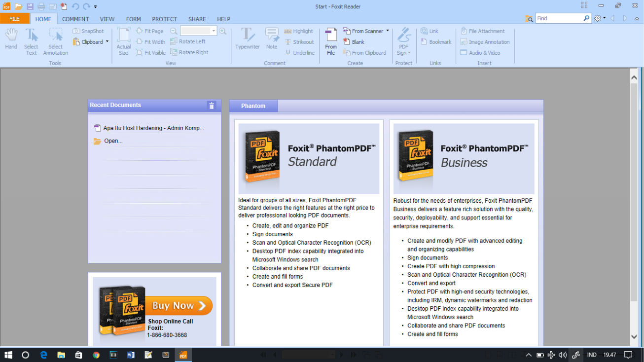The height and width of the screenshot is (362, 644).
Task: Rotate the view right
Action: pyautogui.click(x=189, y=52)
